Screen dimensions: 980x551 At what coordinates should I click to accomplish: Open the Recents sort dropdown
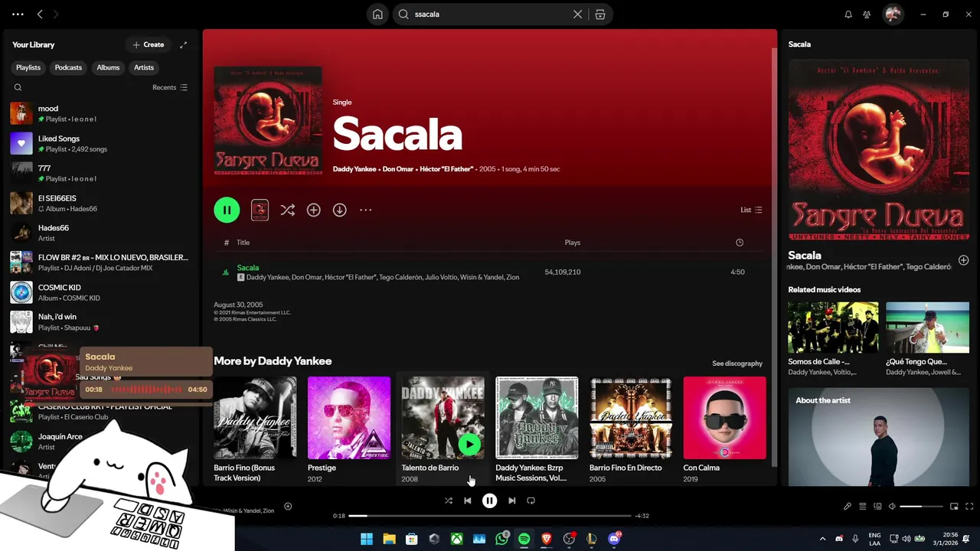170,87
